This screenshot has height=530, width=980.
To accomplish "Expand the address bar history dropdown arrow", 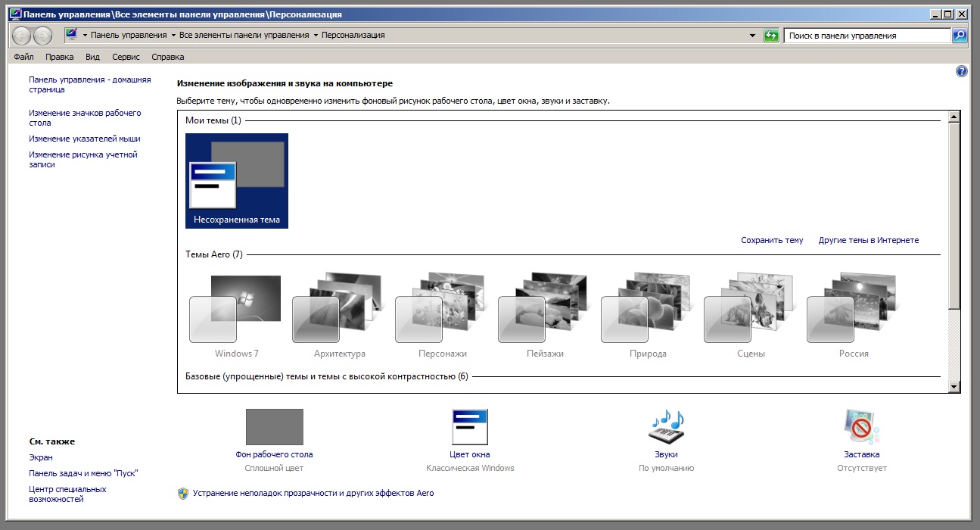I will point(752,36).
